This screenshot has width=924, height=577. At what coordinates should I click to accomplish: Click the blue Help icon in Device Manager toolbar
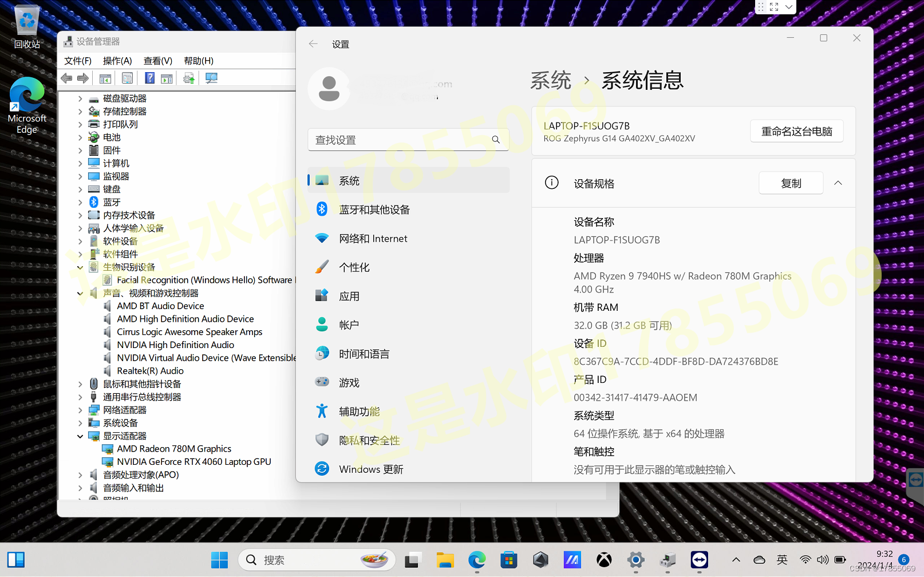tap(149, 78)
